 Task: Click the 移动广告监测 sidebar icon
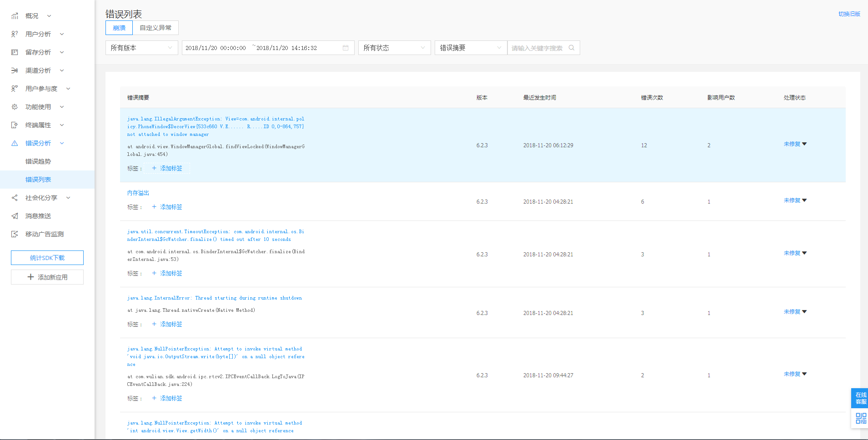coord(15,234)
